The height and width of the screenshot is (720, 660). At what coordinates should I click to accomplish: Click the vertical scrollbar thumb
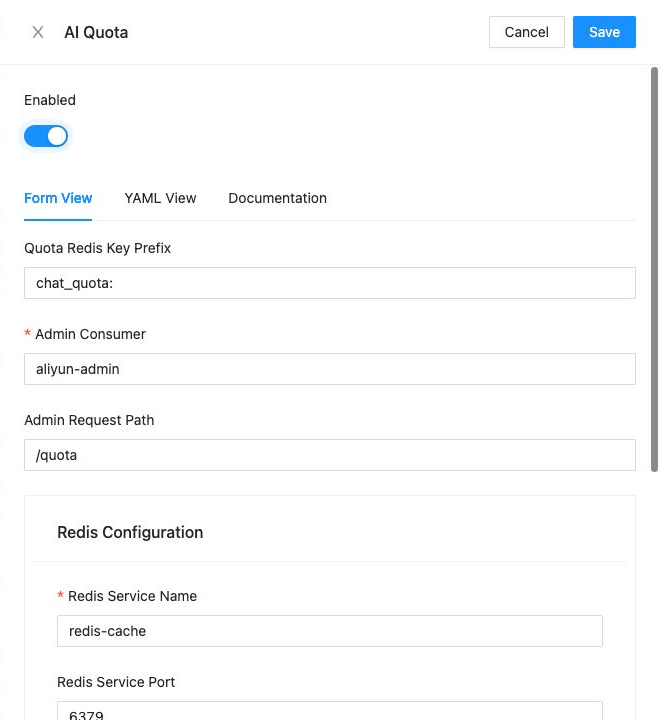654,270
